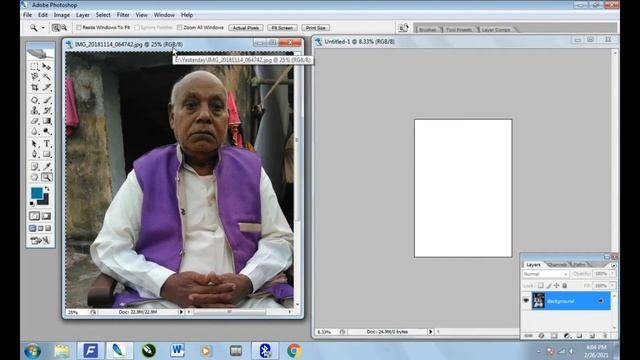The image size is (640, 360).
Task: Click Delete layer trash icon
Action: click(x=605, y=336)
